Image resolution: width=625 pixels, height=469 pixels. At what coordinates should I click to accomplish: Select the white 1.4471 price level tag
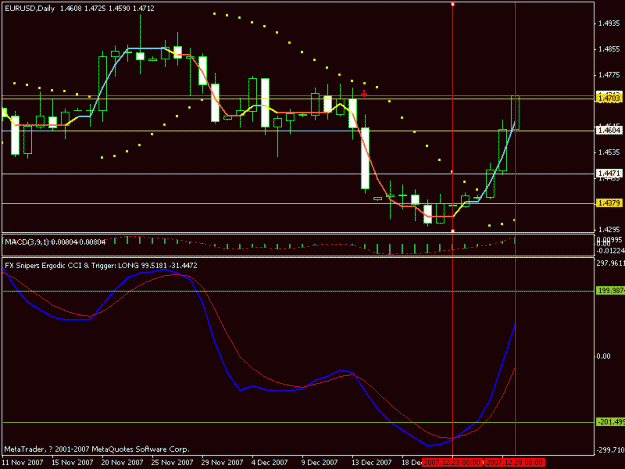point(609,173)
